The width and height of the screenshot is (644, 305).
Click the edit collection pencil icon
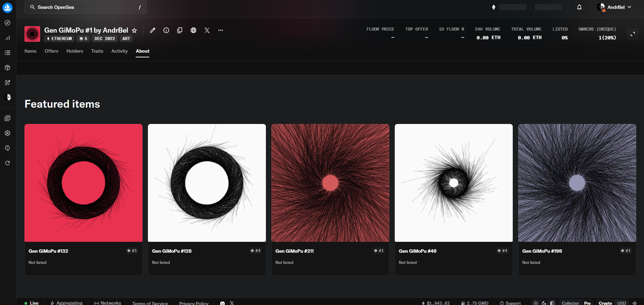153,30
